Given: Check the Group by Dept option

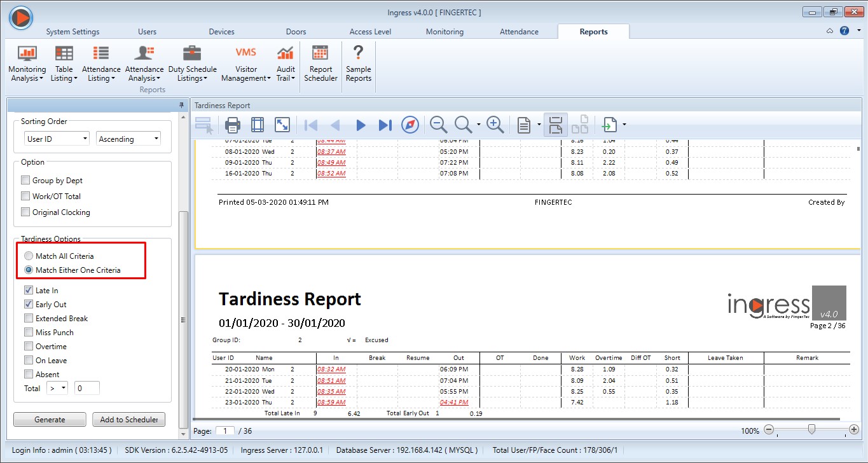Looking at the screenshot, I should (x=26, y=181).
